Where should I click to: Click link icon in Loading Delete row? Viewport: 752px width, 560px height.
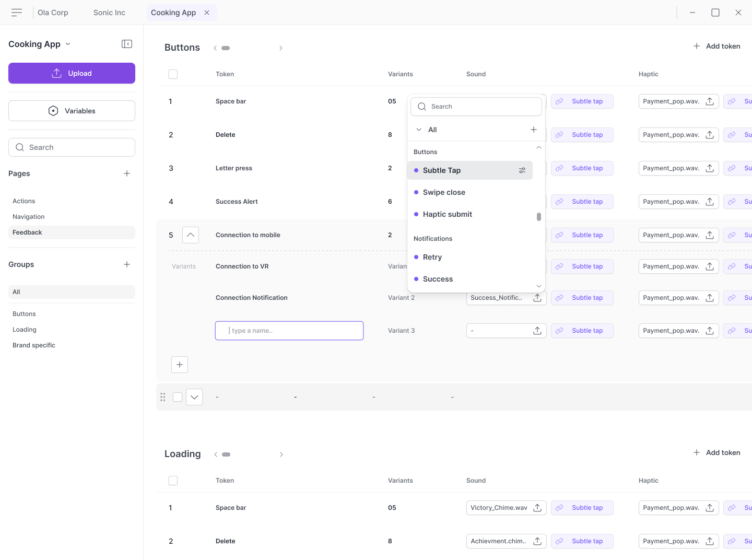[559, 541]
